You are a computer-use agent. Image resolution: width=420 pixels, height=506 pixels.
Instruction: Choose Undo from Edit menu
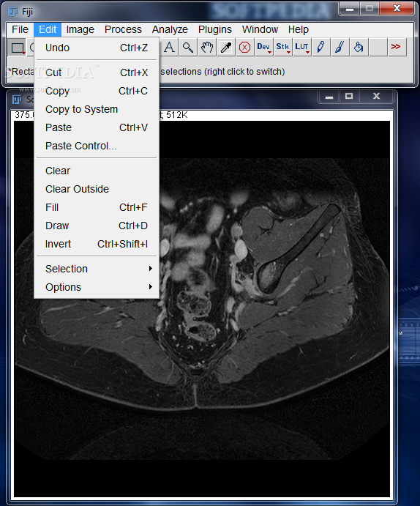[97, 48]
